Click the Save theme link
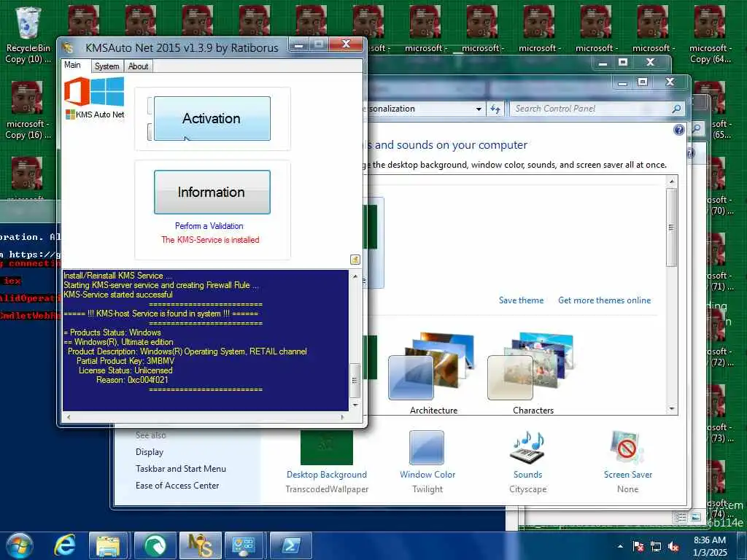 (x=521, y=300)
